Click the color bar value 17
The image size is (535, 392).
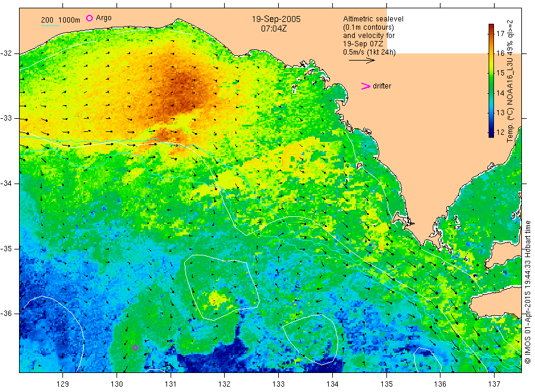[x=500, y=33]
